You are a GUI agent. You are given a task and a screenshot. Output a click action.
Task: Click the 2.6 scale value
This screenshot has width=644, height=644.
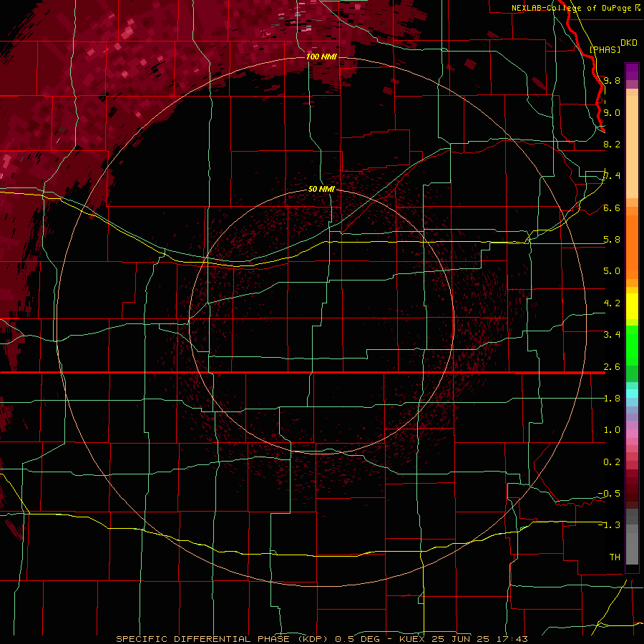click(612, 367)
